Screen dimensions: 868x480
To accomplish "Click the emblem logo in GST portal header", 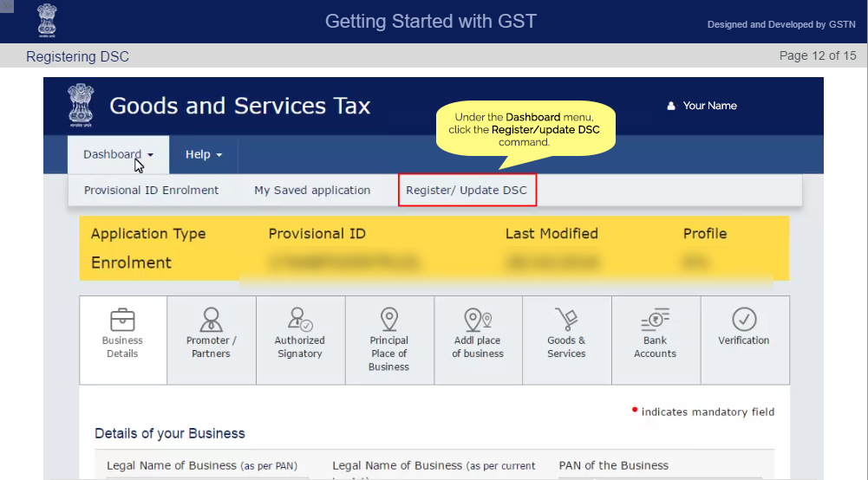I will click(81, 105).
